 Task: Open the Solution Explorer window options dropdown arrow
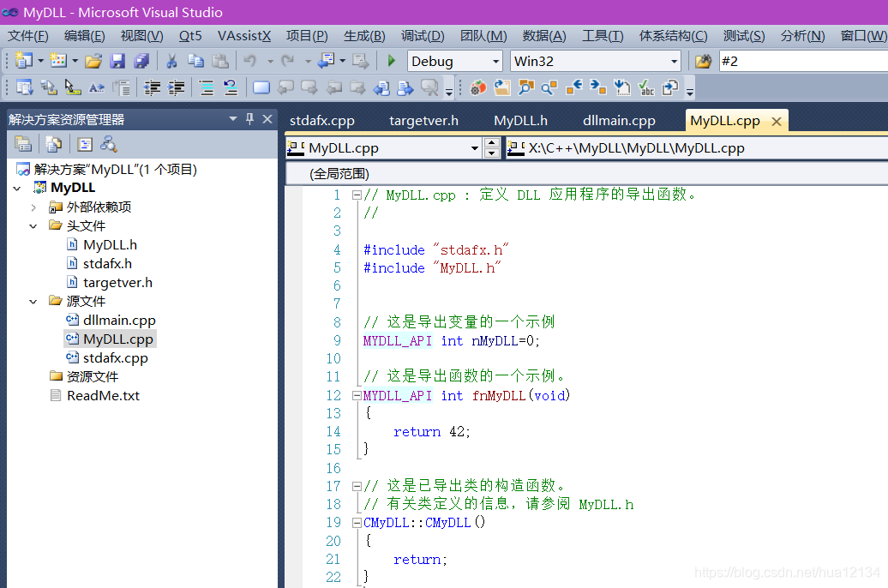click(233, 118)
